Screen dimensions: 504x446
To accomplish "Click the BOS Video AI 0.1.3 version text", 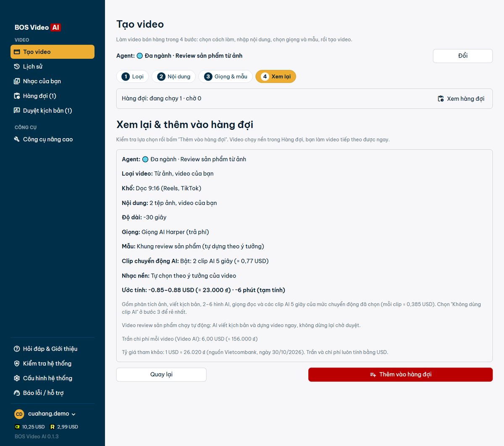I will [x=37, y=436].
